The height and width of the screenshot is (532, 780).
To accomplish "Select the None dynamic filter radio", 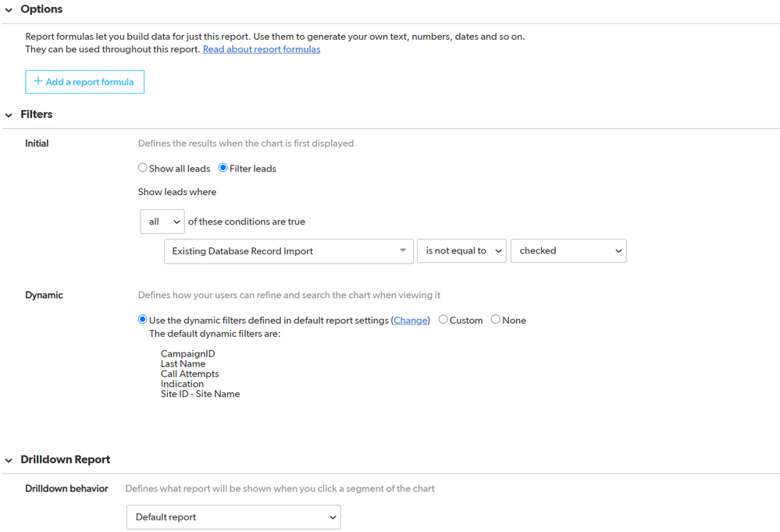I will (496, 319).
